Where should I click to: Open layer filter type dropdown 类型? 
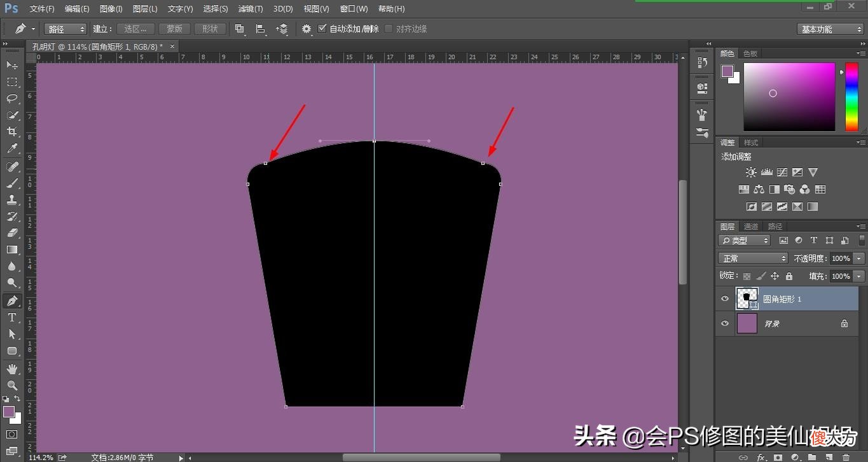pos(744,241)
